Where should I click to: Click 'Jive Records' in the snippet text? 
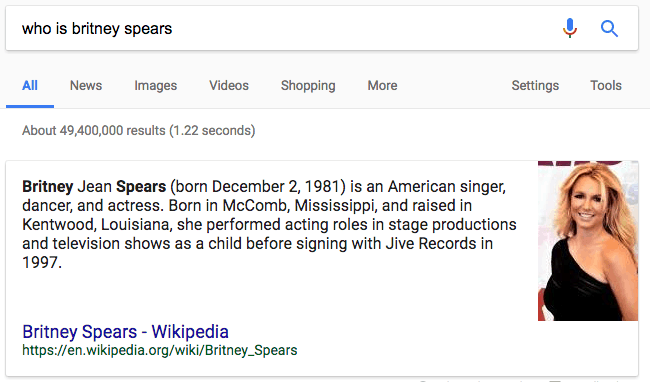431,244
